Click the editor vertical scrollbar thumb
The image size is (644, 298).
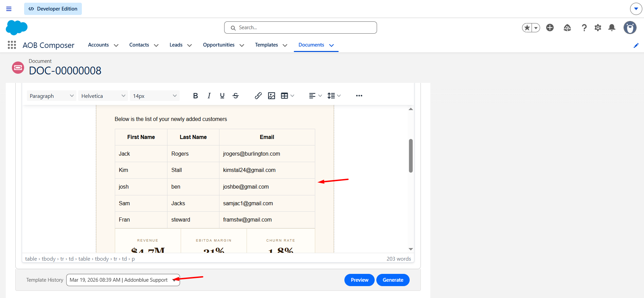411,156
